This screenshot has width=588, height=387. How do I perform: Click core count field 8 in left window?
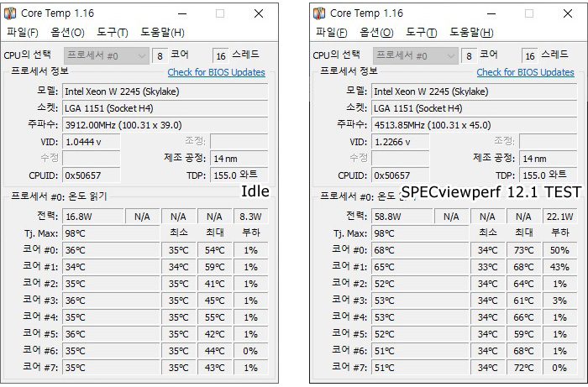pyautogui.click(x=160, y=55)
